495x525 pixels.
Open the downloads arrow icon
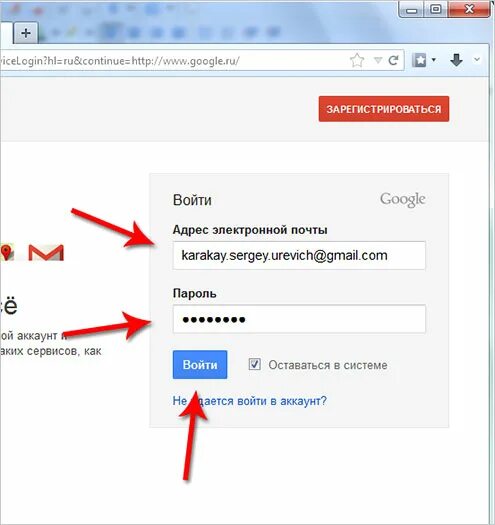456,60
